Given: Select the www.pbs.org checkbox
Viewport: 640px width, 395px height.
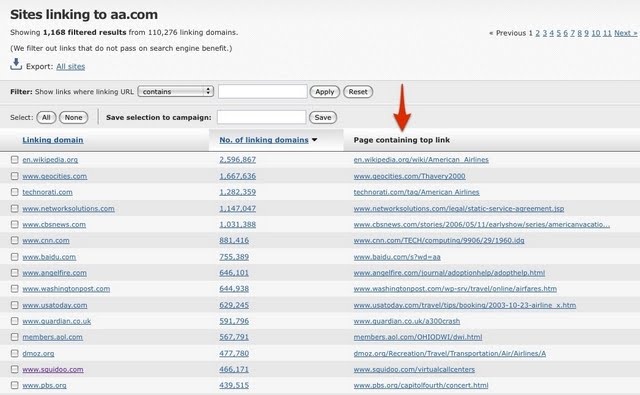Looking at the screenshot, I should [15, 385].
